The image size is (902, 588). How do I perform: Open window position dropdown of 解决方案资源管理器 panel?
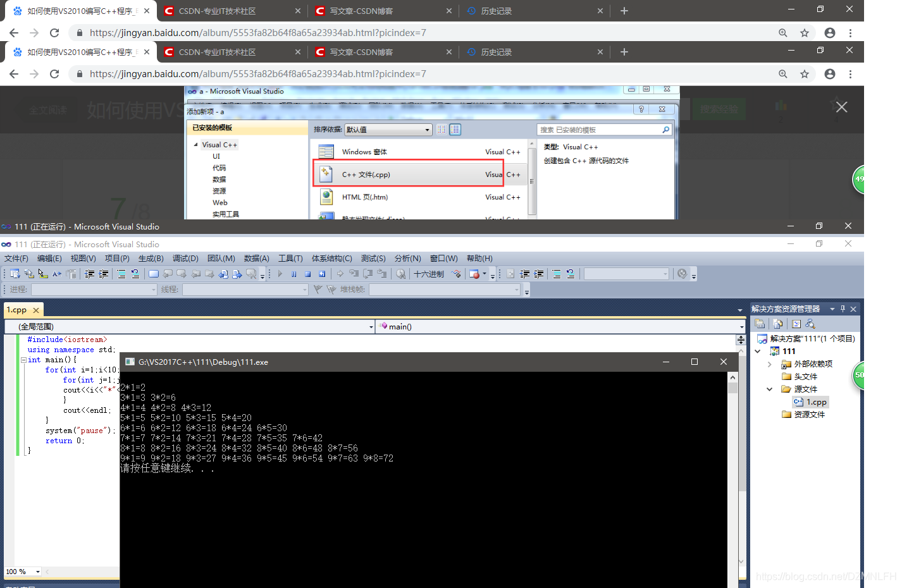(832, 309)
